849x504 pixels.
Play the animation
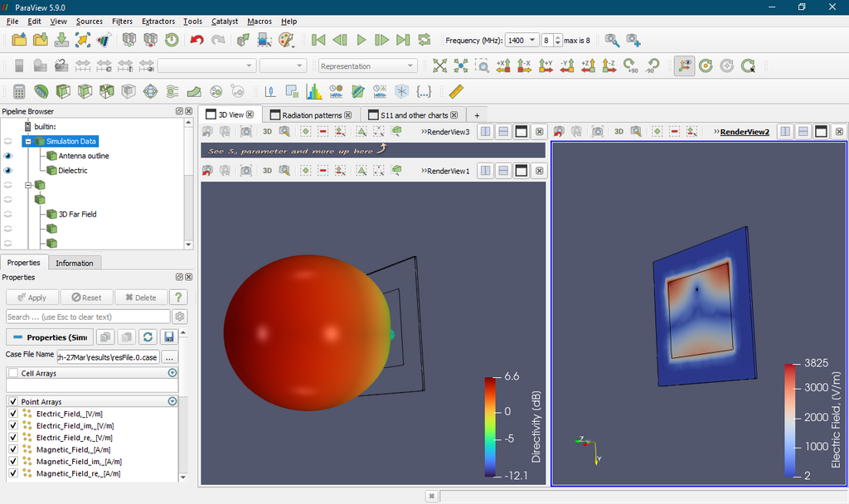click(361, 40)
